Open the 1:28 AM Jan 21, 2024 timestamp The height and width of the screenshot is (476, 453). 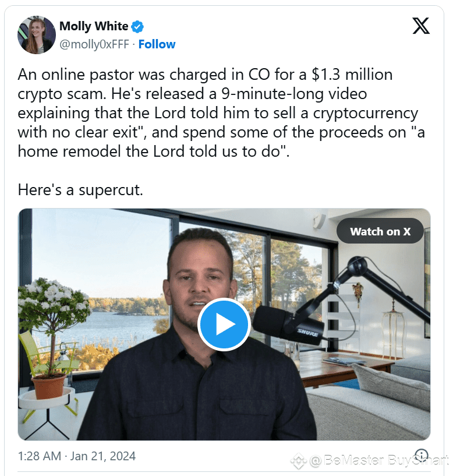[x=77, y=456]
